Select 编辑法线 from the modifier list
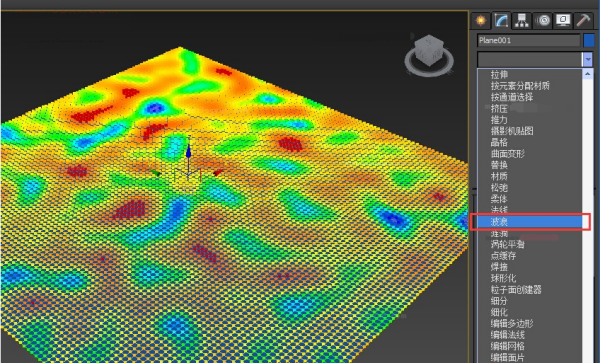This screenshot has height=363, width=600. (507, 335)
